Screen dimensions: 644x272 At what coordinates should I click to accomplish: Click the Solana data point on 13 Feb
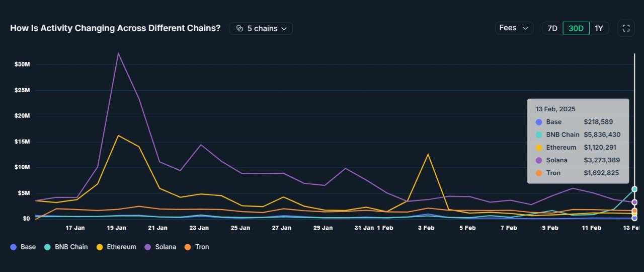634,202
